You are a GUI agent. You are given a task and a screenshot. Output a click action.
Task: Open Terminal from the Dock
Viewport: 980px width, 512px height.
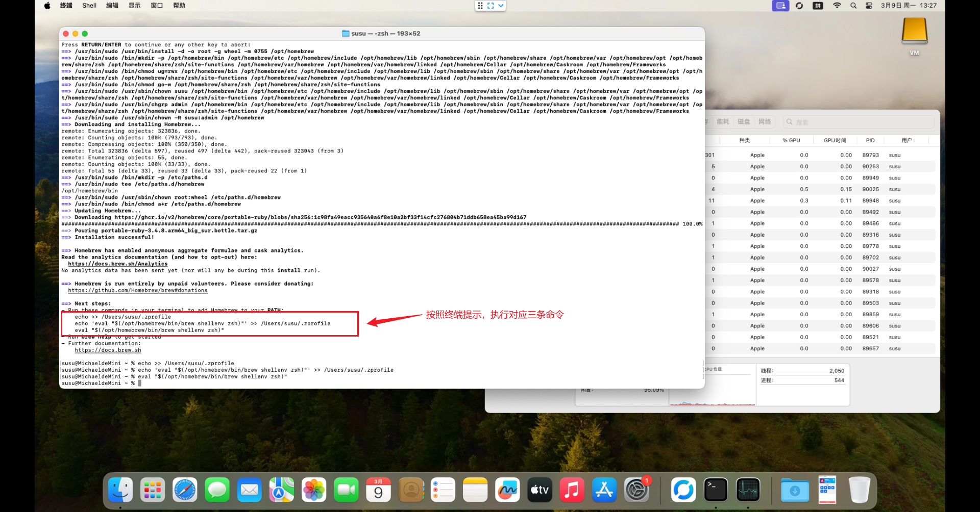pos(716,490)
